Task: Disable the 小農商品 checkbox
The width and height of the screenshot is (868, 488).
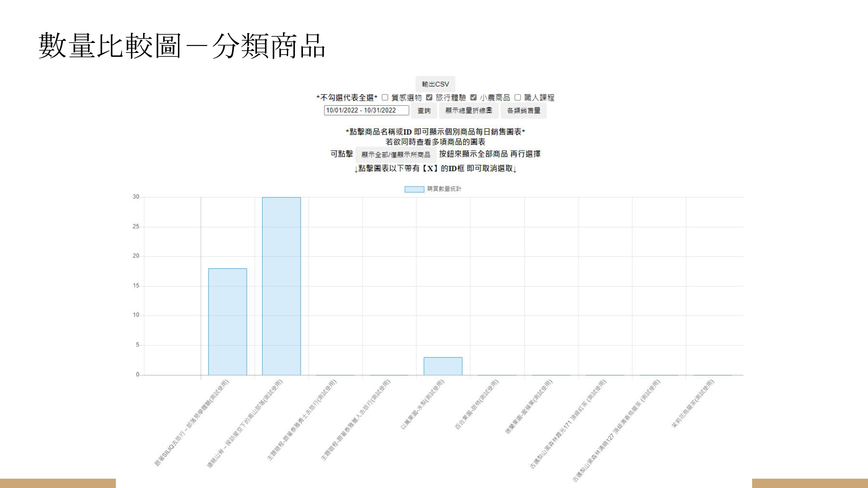Action: point(473,98)
